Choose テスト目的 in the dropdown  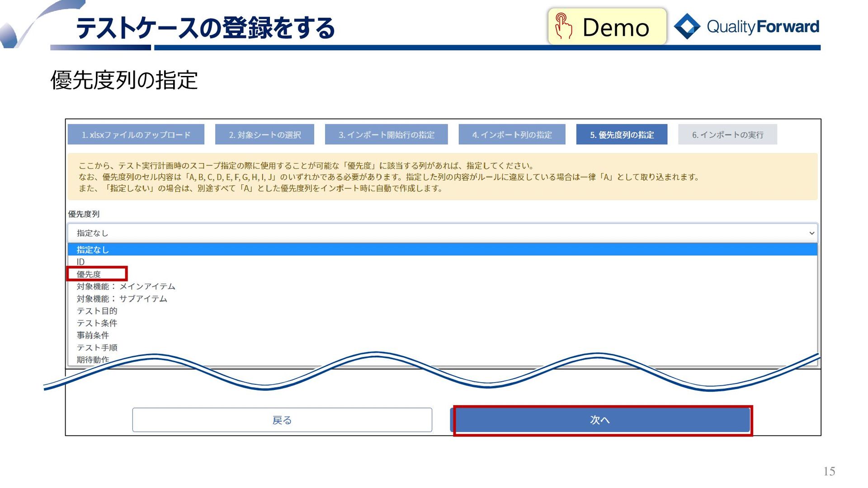click(97, 311)
